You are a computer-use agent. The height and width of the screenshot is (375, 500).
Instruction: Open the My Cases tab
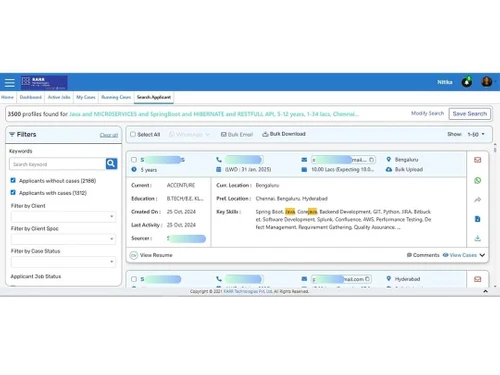(86, 97)
